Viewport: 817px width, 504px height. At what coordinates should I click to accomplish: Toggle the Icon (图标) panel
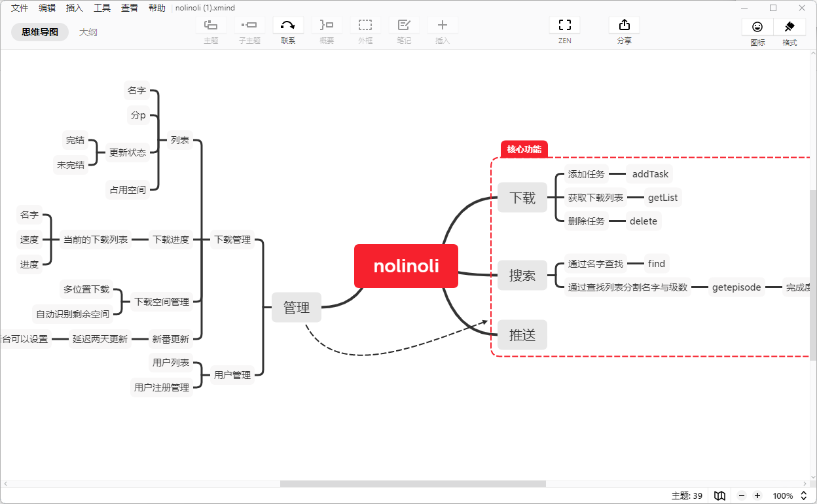pyautogui.click(x=757, y=27)
